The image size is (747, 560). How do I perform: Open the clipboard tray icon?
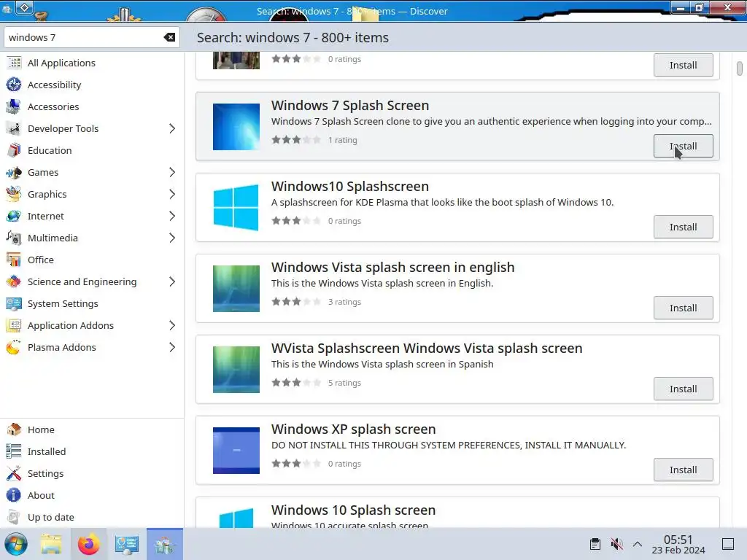click(595, 544)
